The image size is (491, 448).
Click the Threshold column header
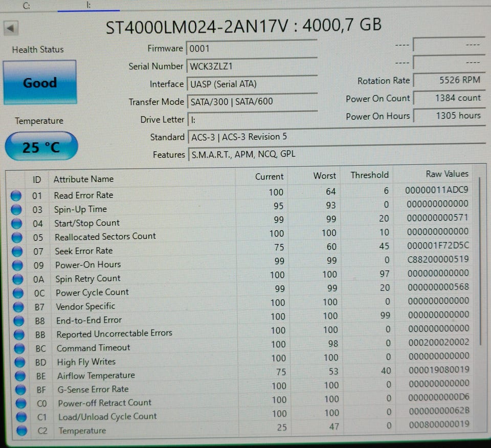(x=369, y=175)
